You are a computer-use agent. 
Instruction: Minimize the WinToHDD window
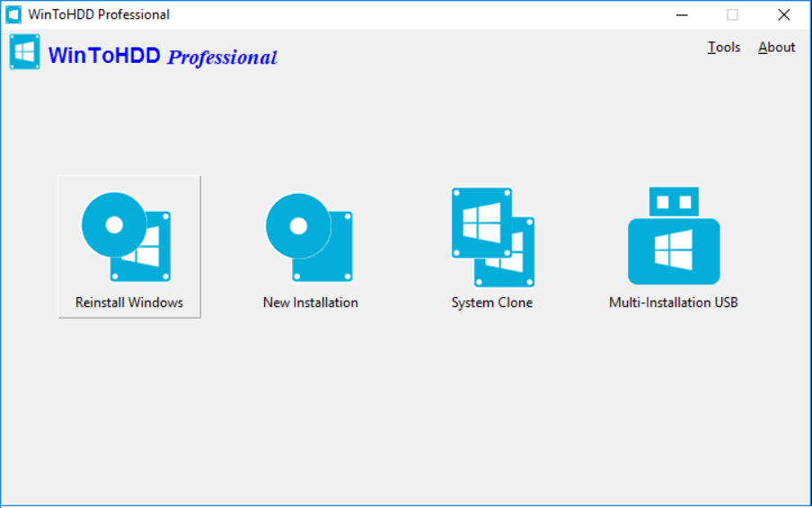tap(682, 14)
